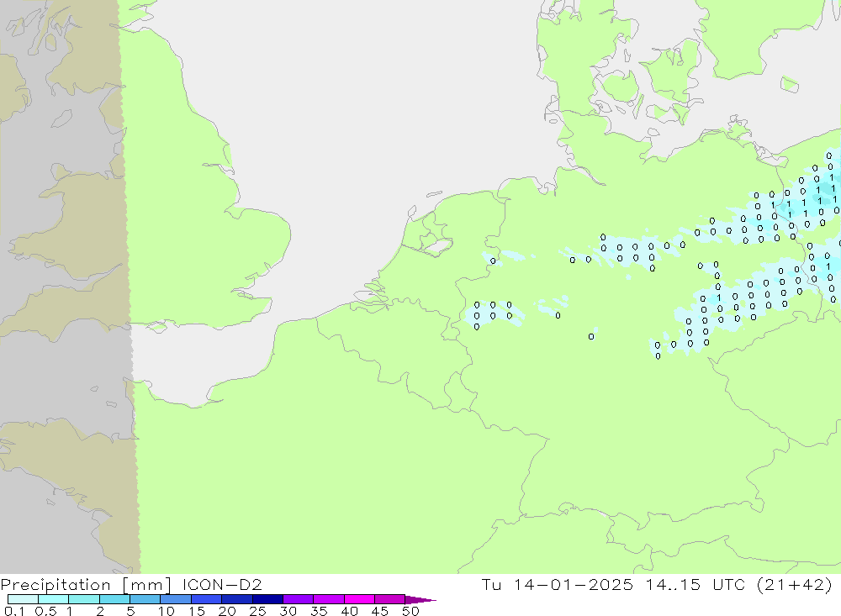Click the '20' legend value label
The width and height of the screenshot is (841, 616).
pyautogui.click(x=227, y=611)
